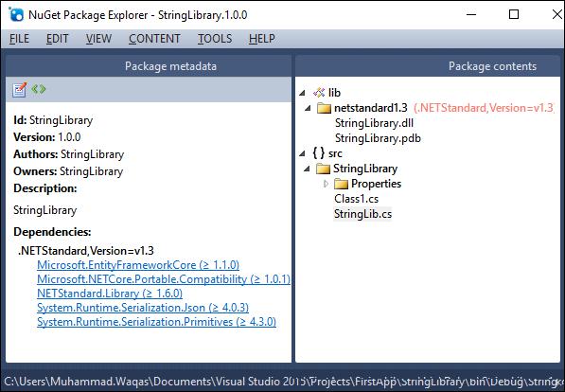
Task: Select the netstandard1.3 folder icon
Action: pyautogui.click(x=324, y=108)
